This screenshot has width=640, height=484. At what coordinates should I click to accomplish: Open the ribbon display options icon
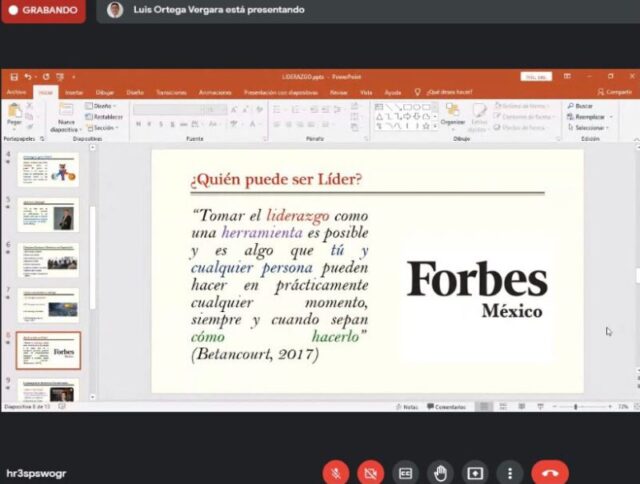pos(567,77)
